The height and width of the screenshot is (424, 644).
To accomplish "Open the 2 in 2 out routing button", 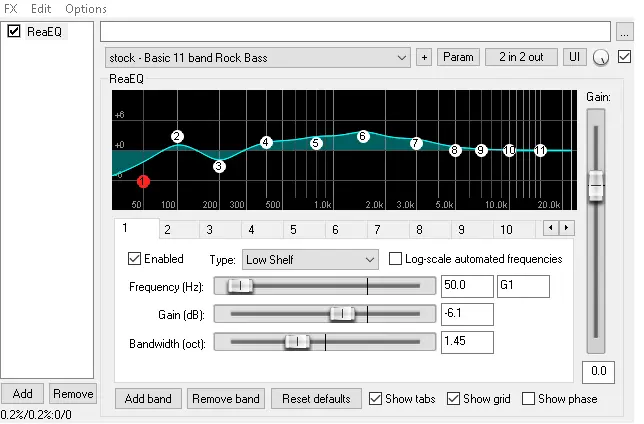I will [521, 57].
